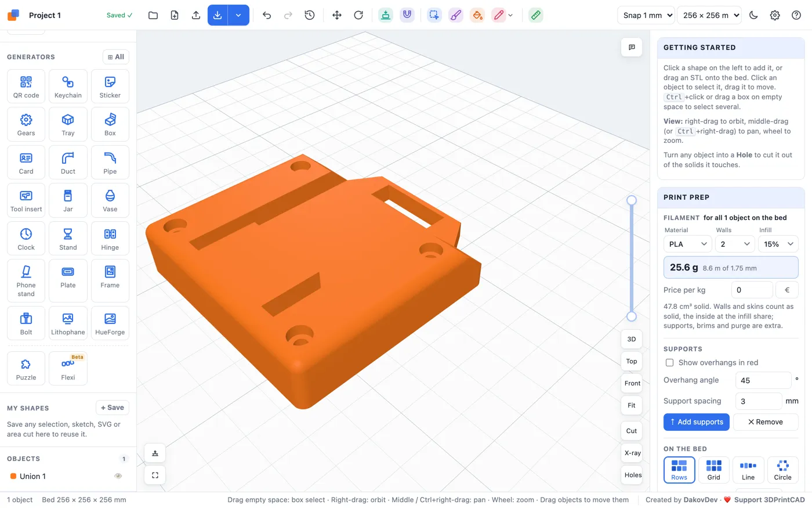Select the purple paintbrush tool
This screenshot has width=812, height=508.
click(x=456, y=15)
